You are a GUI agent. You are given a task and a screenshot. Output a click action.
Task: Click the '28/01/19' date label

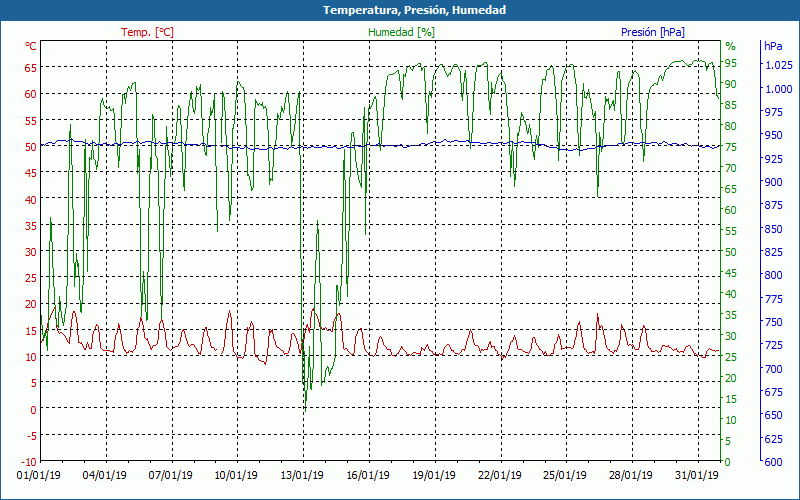pyautogui.click(x=631, y=476)
